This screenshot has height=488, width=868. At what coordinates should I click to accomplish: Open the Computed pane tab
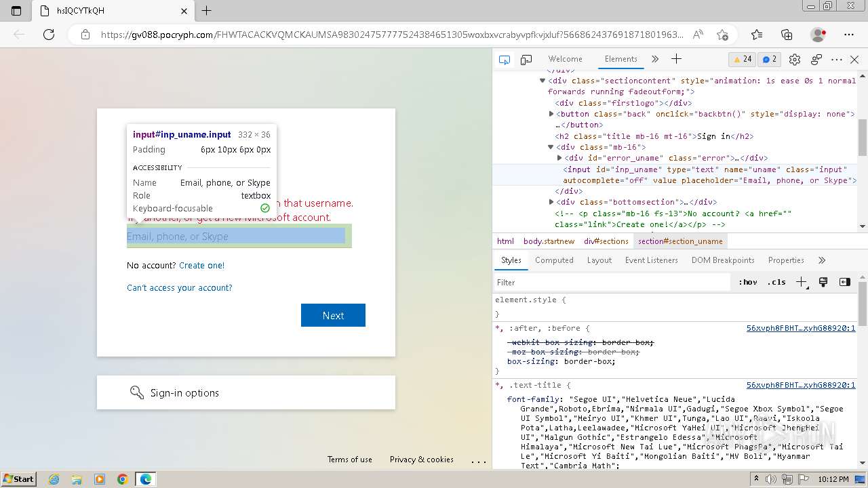coord(554,260)
